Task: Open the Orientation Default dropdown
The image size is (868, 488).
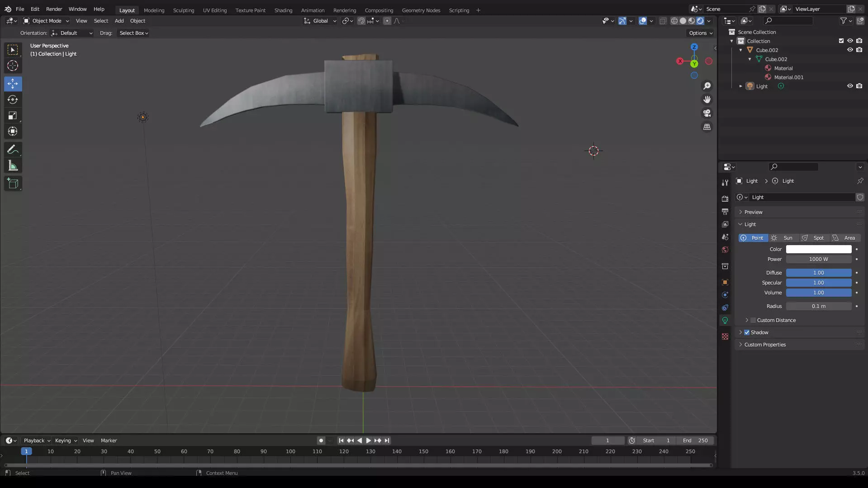Action: point(72,33)
